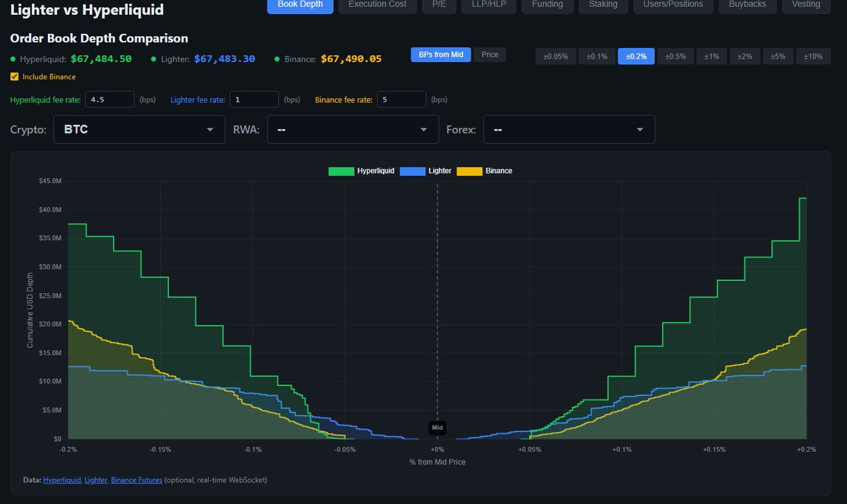
Task: Open the P/E tab
Action: coord(439,5)
